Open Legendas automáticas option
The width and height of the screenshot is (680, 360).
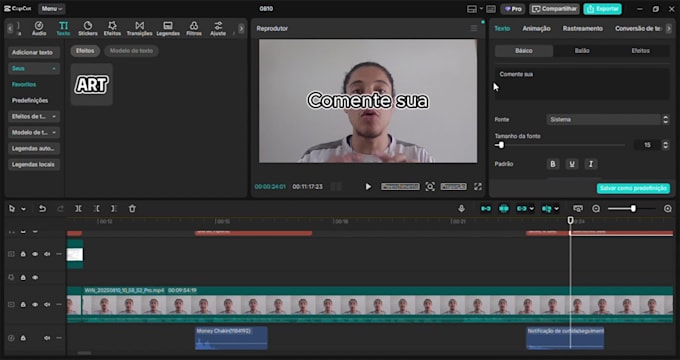point(33,148)
